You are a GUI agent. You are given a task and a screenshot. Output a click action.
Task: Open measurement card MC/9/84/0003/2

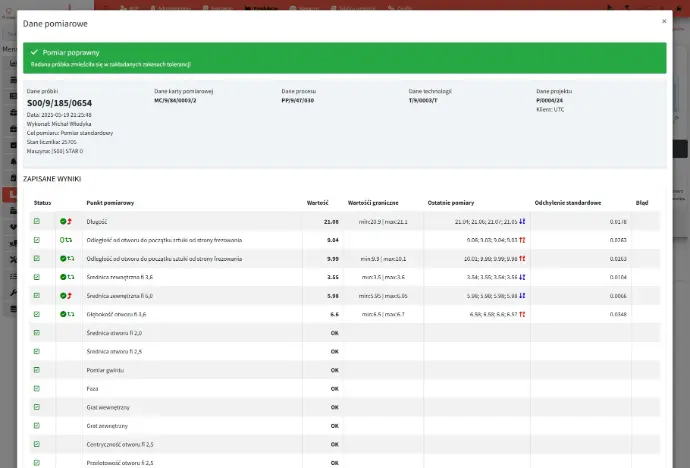click(x=175, y=100)
